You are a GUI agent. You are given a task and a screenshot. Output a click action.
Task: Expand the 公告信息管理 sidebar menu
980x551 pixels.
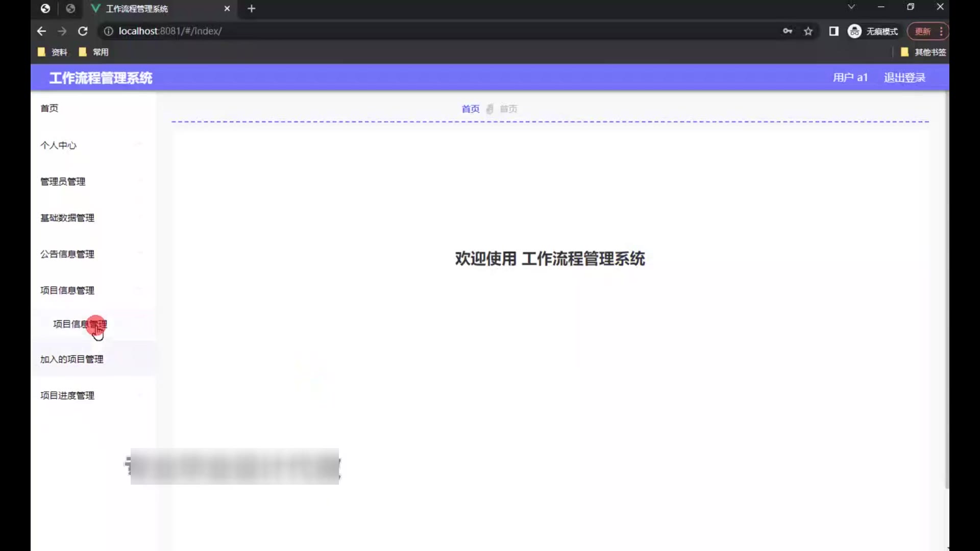[67, 254]
